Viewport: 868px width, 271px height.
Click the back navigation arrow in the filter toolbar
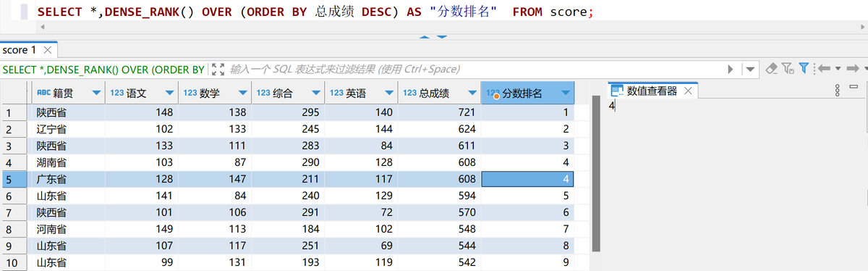tap(824, 68)
